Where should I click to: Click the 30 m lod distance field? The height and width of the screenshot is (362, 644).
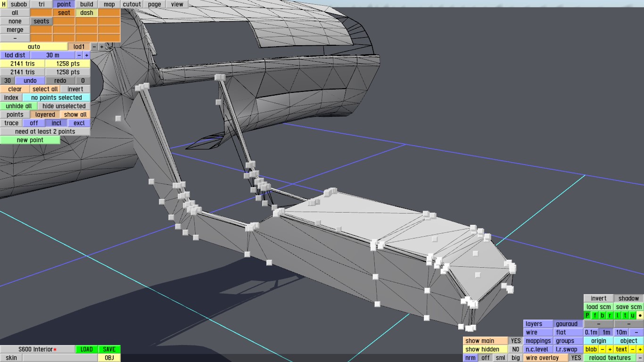pos(53,55)
